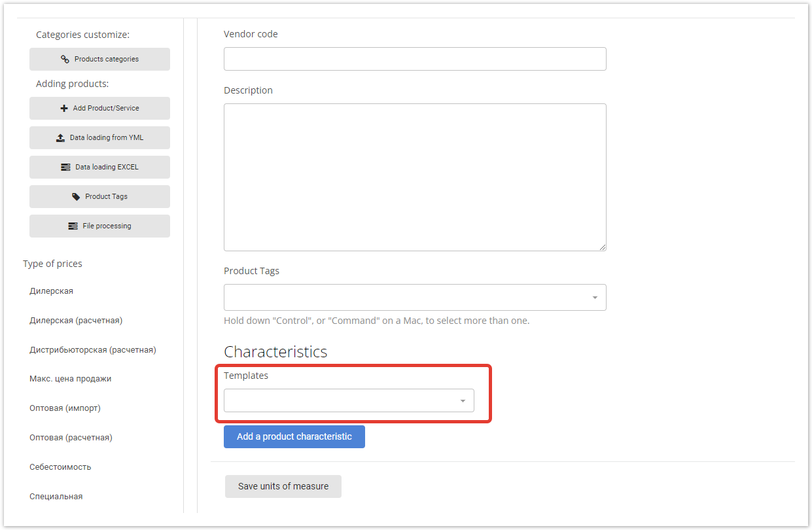Click the Characteristics heading

click(275, 351)
